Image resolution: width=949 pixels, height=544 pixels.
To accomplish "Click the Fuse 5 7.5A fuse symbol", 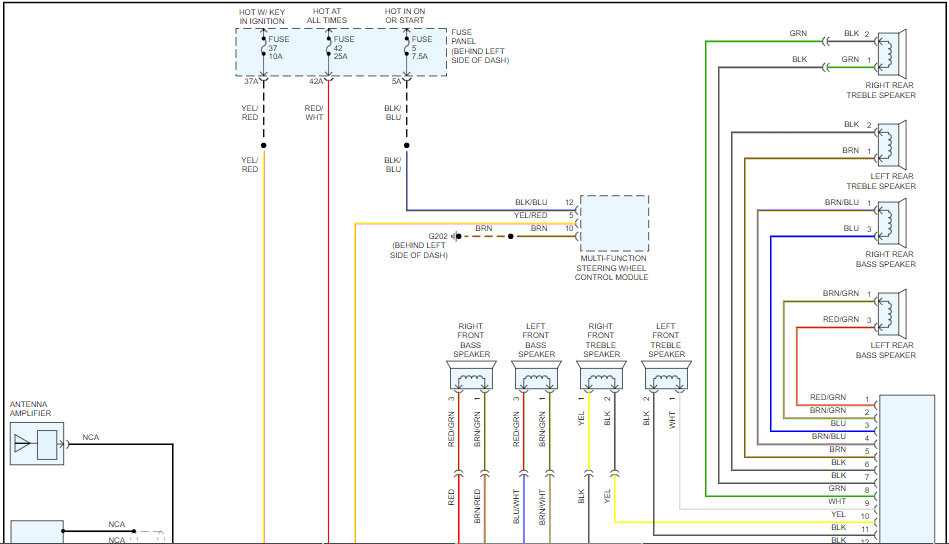I will (x=407, y=47).
